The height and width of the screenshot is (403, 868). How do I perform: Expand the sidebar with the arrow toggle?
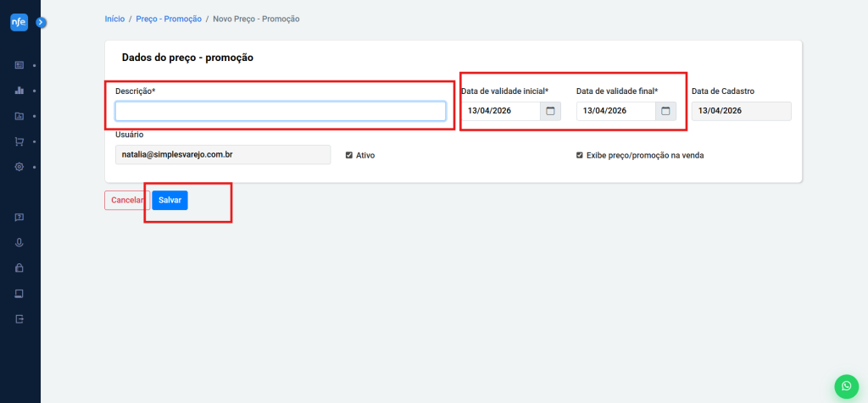pyautogui.click(x=40, y=23)
